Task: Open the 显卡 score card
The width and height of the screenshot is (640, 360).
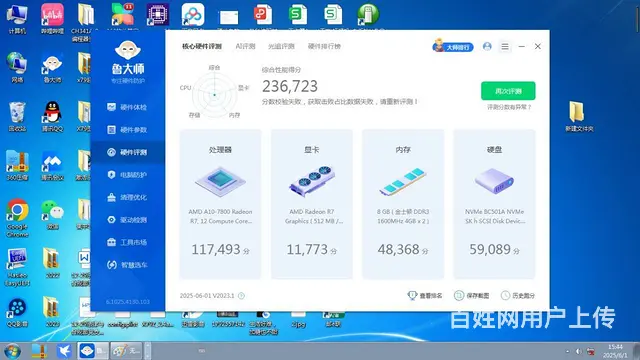Action: (312, 204)
